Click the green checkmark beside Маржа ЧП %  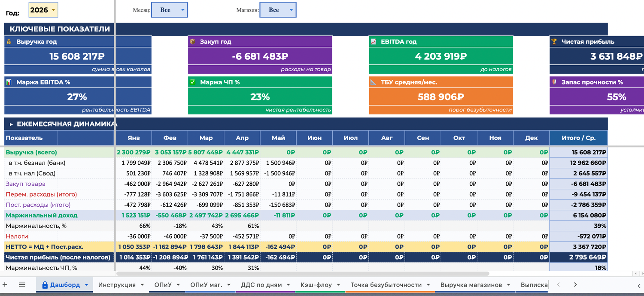point(192,82)
